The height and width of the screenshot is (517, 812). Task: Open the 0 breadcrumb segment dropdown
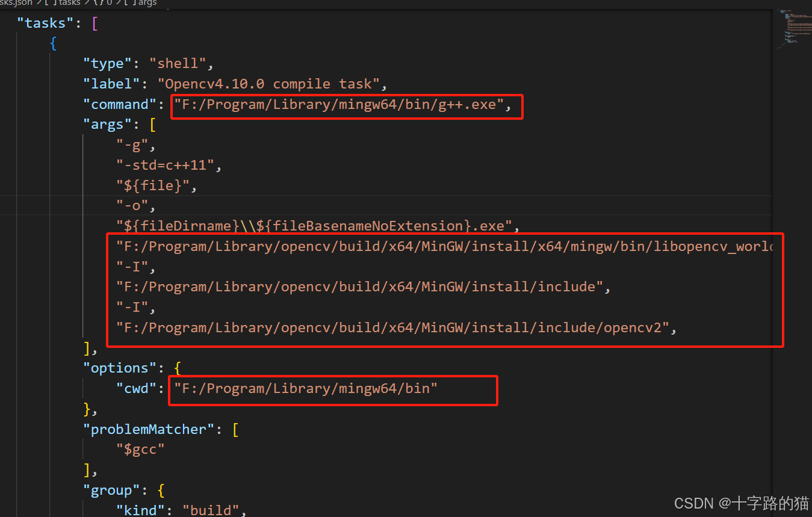pos(108,3)
